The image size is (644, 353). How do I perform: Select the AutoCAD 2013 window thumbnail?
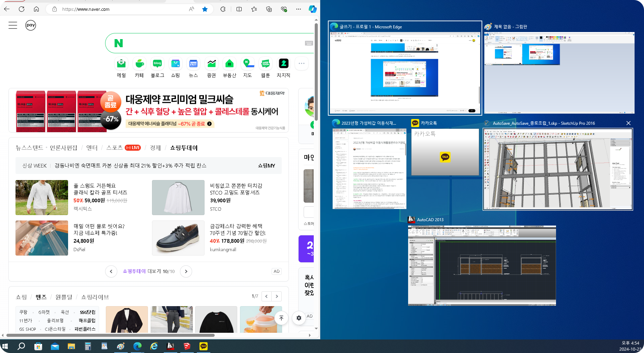pyautogui.click(x=482, y=265)
